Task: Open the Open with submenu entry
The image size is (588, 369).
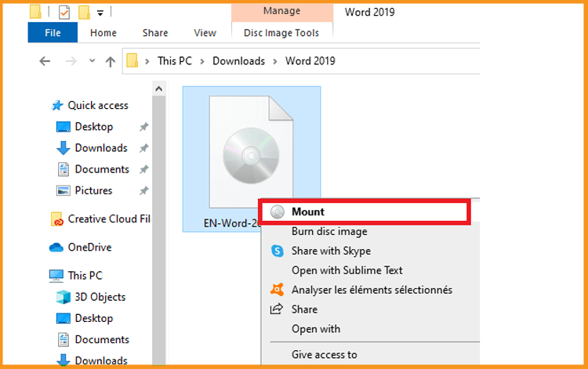Action: pyautogui.click(x=316, y=328)
